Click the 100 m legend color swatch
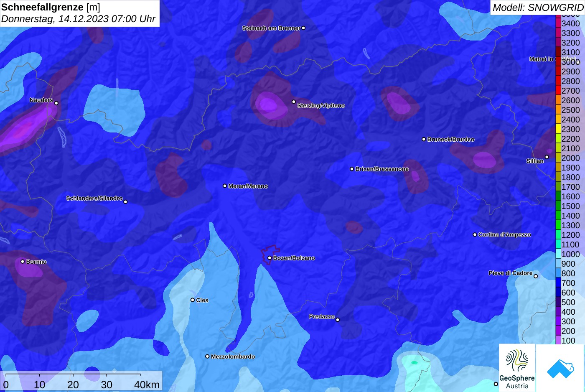This screenshot has width=585, height=392. [558, 340]
